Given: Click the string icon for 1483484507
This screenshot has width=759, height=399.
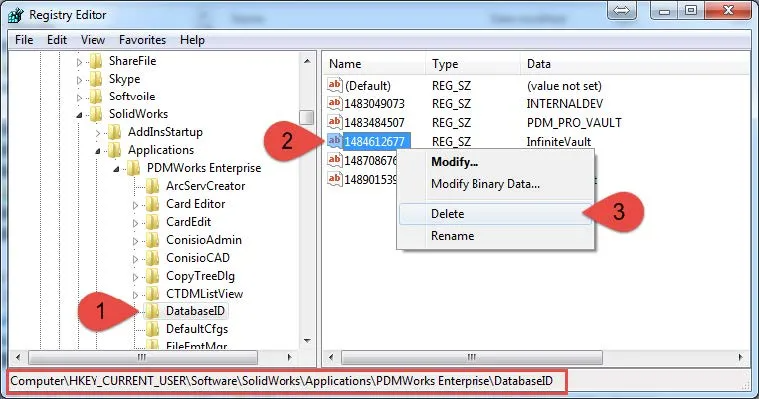Looking at the screenshot, I should tap(334, 122).
